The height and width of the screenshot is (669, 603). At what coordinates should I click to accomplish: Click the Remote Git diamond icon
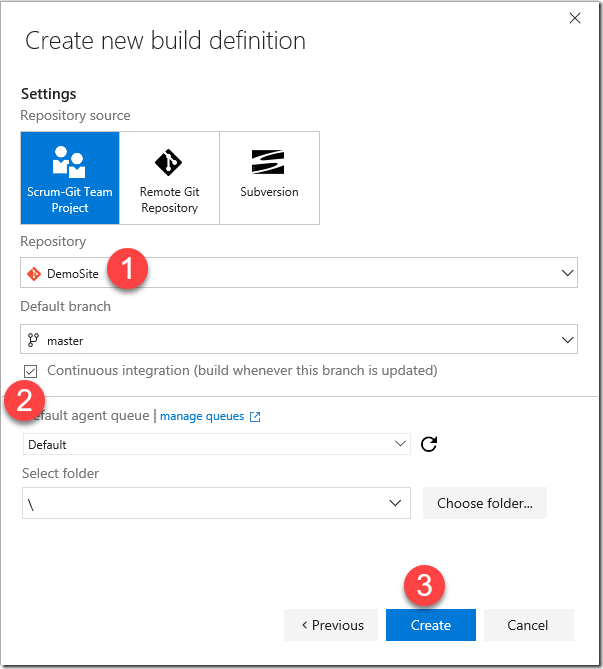[x=168, y=162]
